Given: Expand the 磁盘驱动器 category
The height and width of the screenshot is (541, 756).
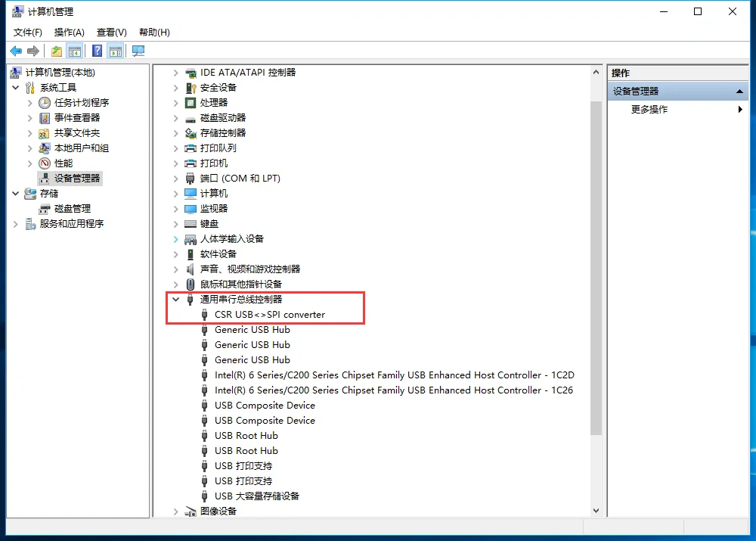Looking at the screenshot, I should [x=176, y=118].
